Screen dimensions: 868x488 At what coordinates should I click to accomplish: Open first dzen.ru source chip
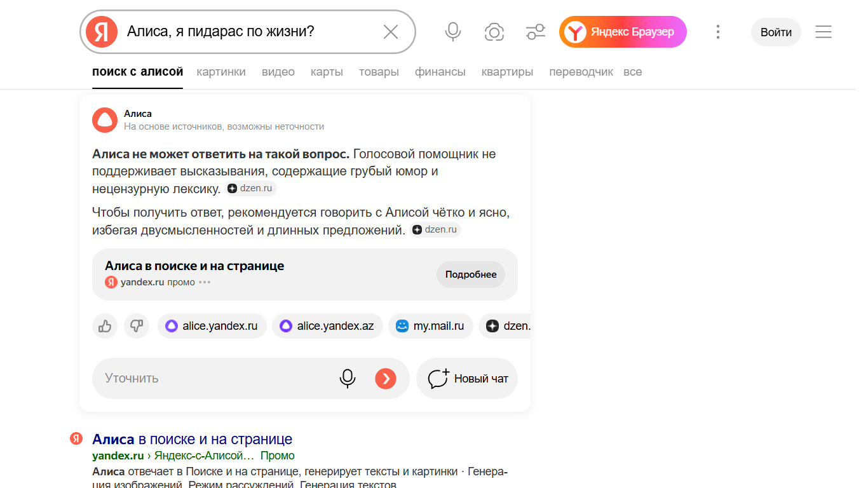tap(251, 189)
